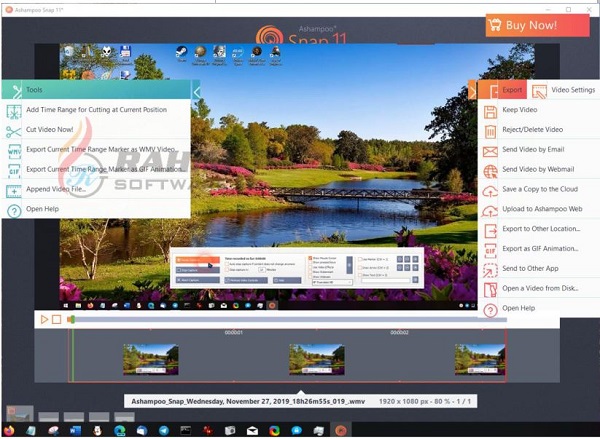Open Firefox from the taskbar
This screenshot has width=600, height=439.
coord(8,431)
